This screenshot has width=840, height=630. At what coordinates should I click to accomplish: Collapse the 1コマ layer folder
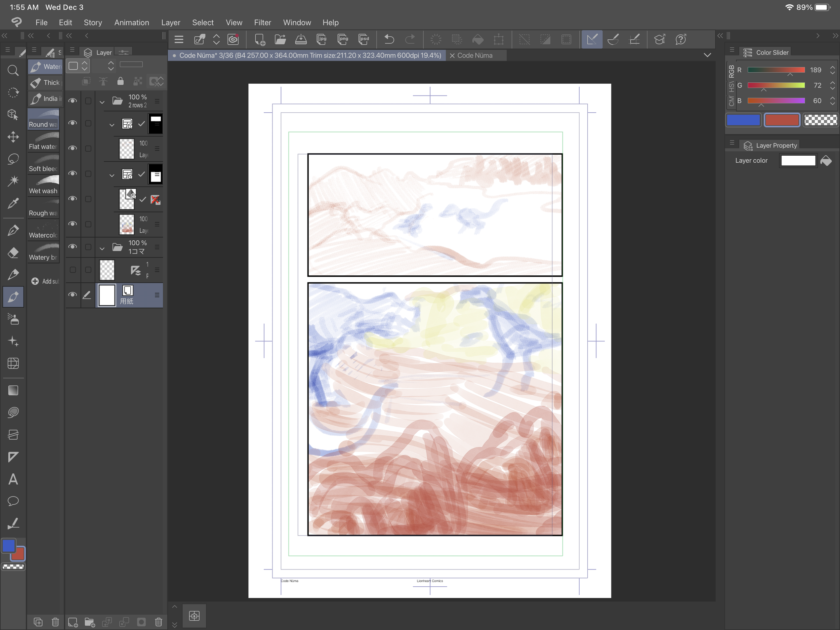click(102, 248)
